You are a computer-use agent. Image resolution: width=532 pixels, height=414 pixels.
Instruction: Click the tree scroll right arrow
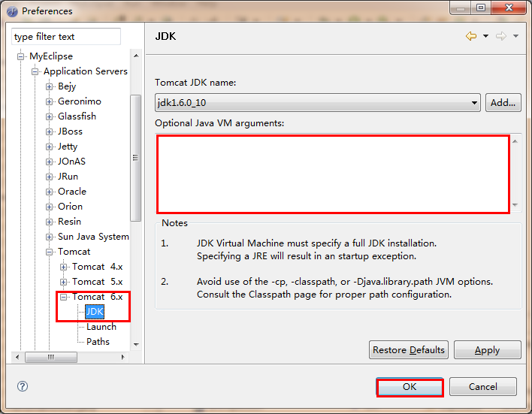[122, 357]
